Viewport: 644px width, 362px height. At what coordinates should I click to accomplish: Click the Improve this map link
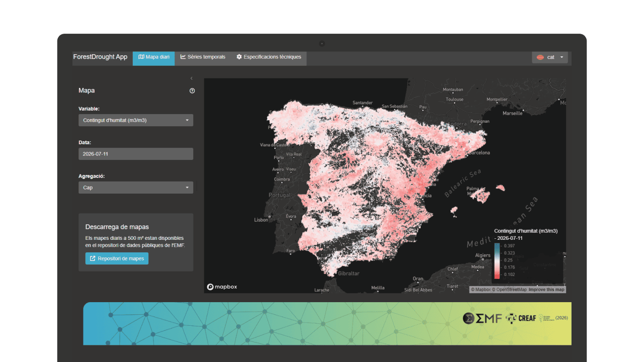546,290
